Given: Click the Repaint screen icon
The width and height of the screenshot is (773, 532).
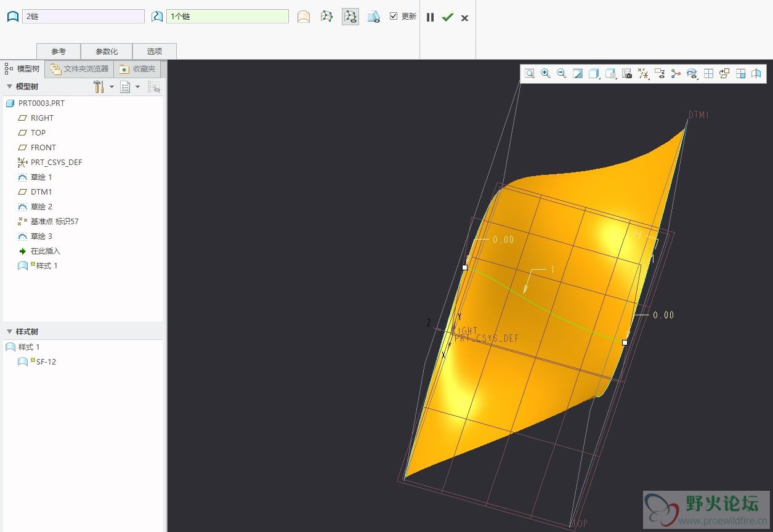Looking at the screenshot, I should point(578,73).
